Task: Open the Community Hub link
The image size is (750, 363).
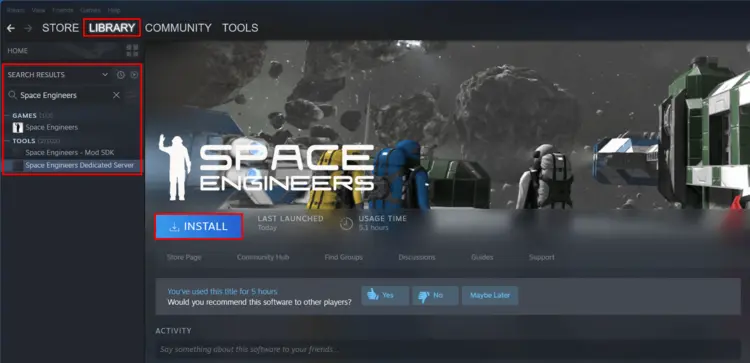Action: point(263,257)
